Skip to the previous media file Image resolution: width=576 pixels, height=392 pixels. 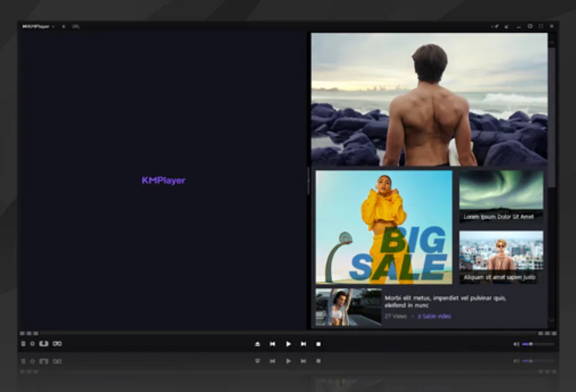click(273, 344)
